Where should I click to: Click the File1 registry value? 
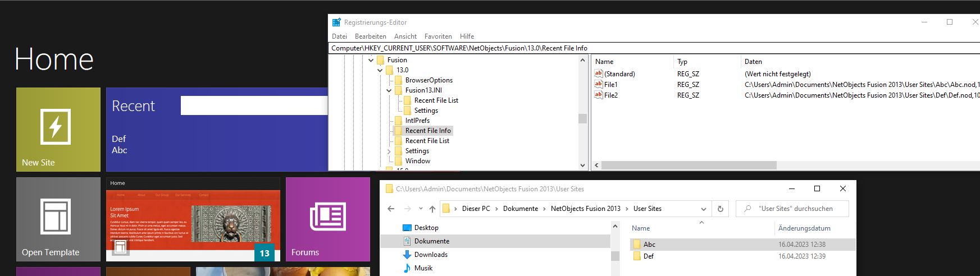(610, 85)
